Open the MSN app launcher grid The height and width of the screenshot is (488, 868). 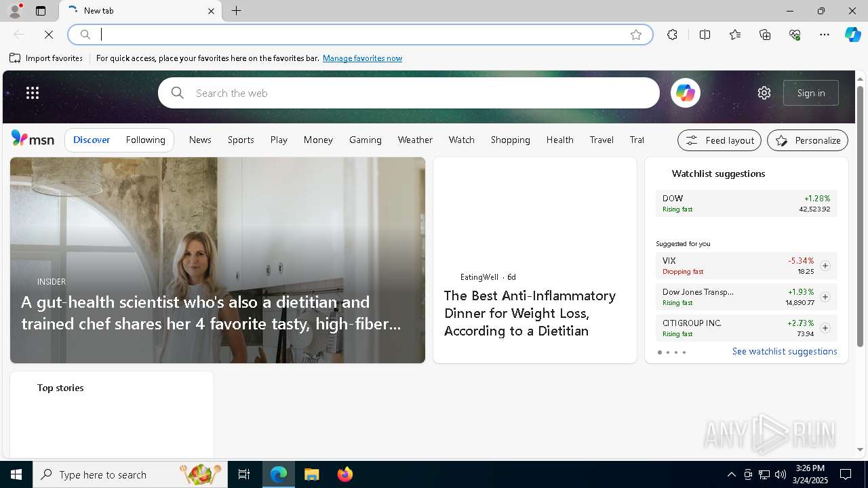point(33,93)
